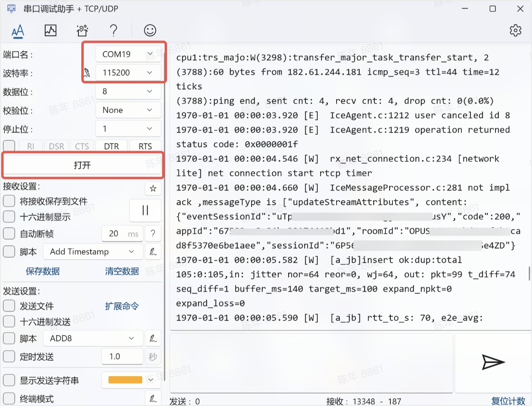Expand the None parity dropdown
The image size is (532, 406).
pyautogui.click(x=128, y=110)
